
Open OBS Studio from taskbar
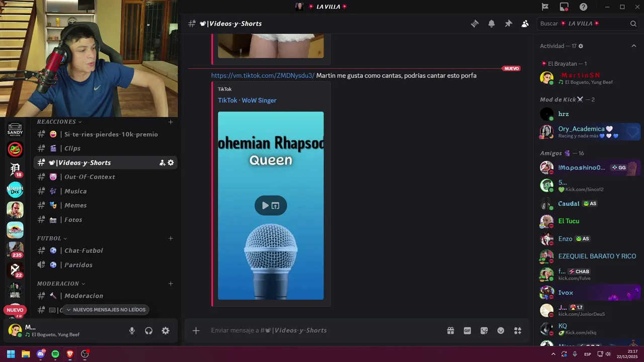point(85,354)
